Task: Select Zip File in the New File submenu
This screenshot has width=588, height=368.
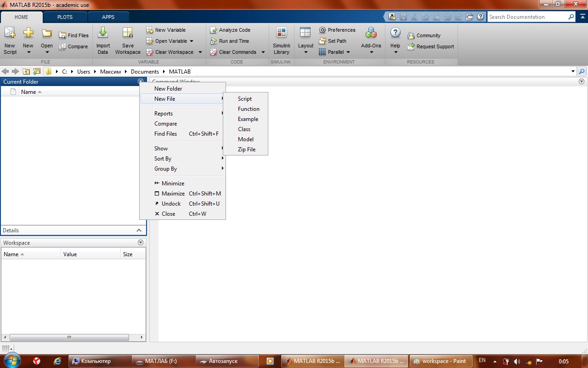Action: 245,149
